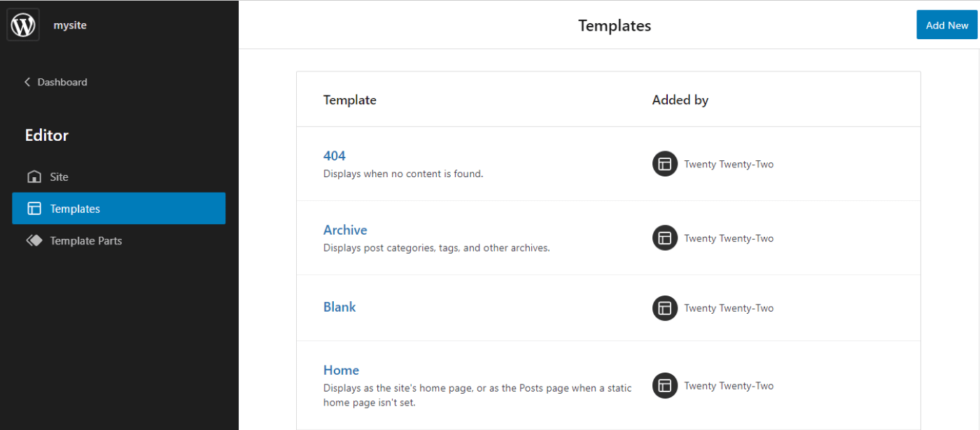
Task: Select Template Parts in the Editor menu
Action: [x=85, y=240]
